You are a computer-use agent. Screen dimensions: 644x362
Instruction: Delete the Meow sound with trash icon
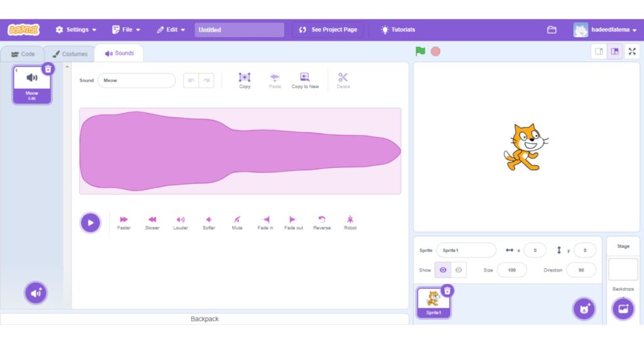[48, 69]
